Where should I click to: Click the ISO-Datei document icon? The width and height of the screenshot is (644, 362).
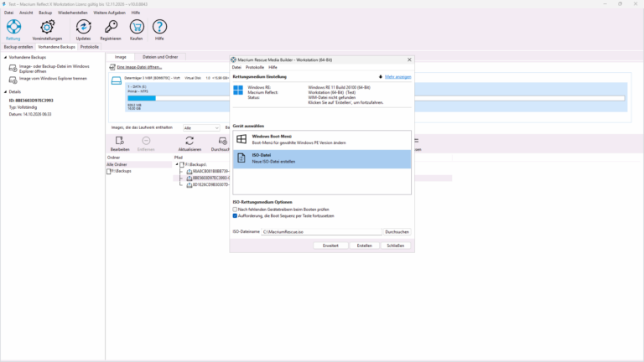click(241, 158)
